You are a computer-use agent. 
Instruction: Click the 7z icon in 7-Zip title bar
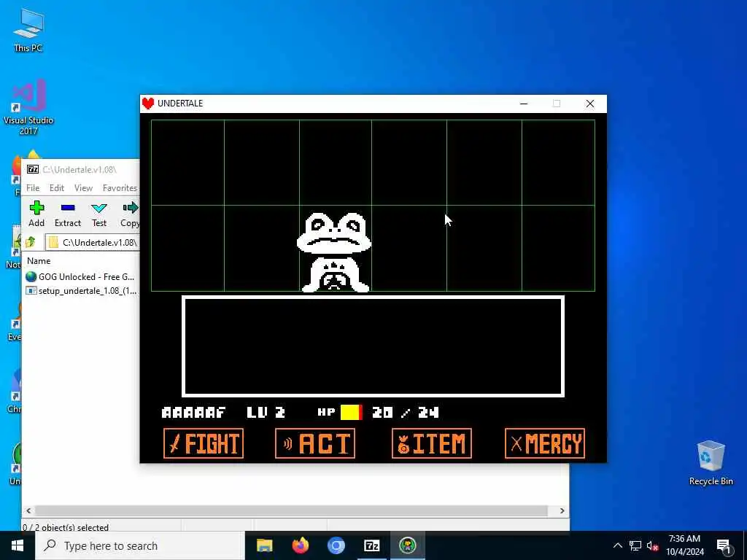33,169
